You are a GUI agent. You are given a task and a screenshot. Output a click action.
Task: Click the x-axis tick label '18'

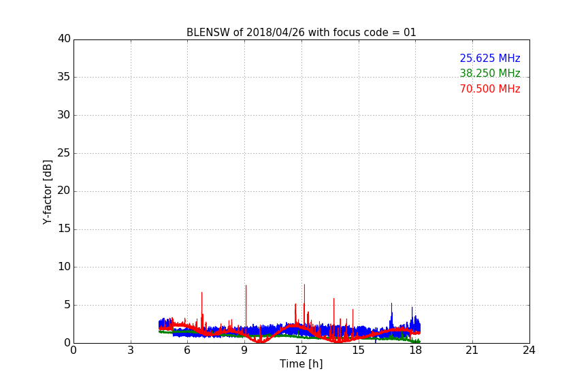(x=415, y=350)
